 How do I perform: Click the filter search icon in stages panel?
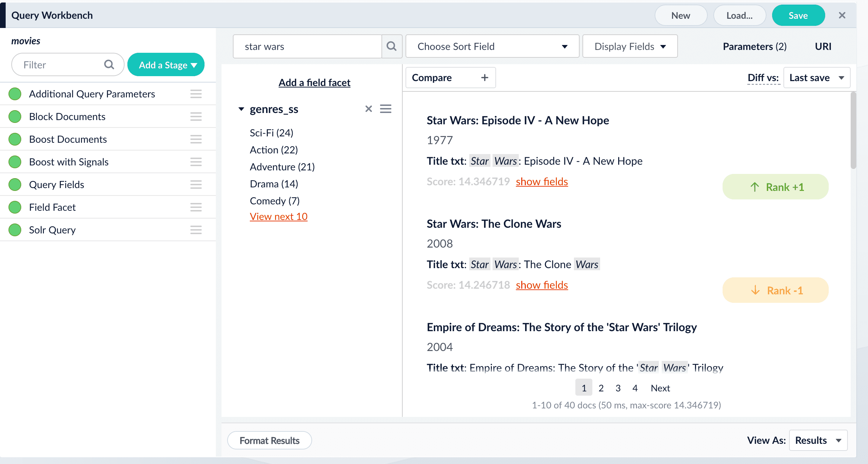pos(109,64)
